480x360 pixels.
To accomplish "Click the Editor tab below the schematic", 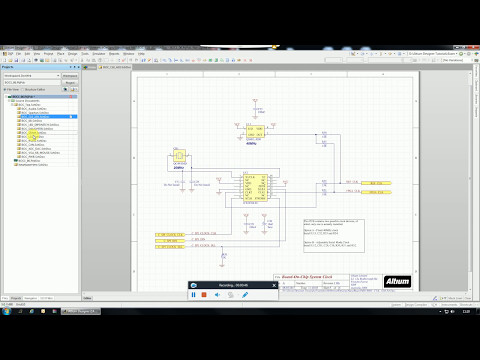I will pos(87,298).
